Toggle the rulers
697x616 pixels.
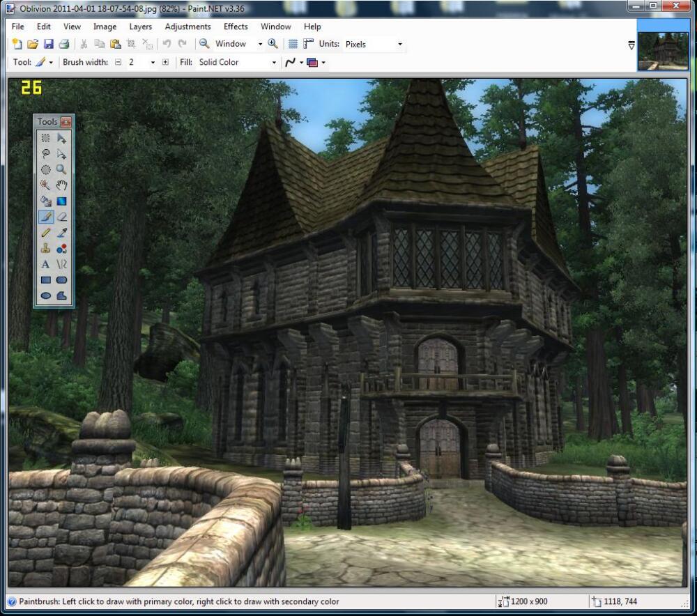click(x=308, y=44)
